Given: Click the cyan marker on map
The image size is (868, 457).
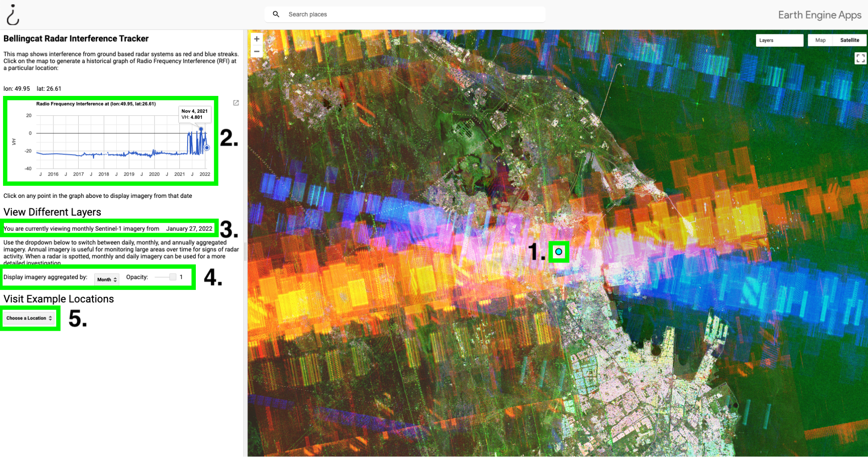Looking at the screenshot, I should 558,252.
